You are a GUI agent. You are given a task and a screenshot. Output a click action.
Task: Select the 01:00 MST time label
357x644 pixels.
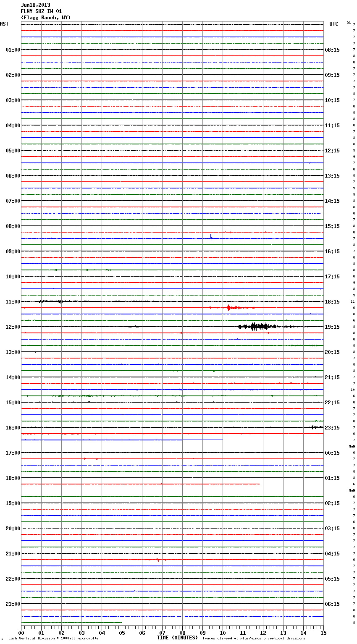click(13, 50)
